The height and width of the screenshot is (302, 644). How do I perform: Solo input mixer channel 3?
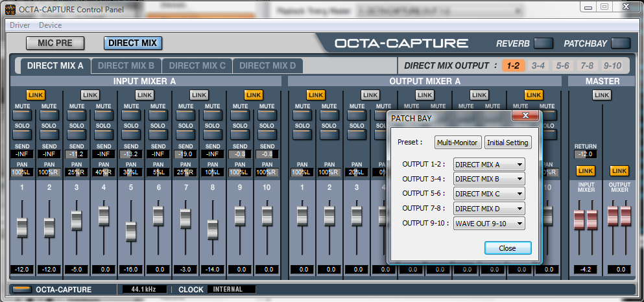[76, 135]
